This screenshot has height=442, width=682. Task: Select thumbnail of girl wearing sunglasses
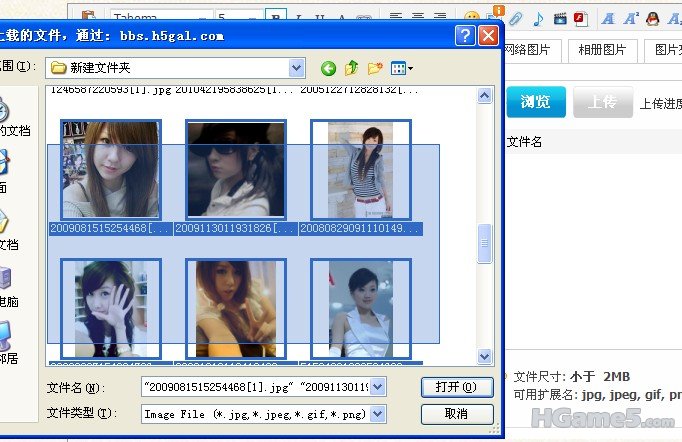tap(236, 170)
